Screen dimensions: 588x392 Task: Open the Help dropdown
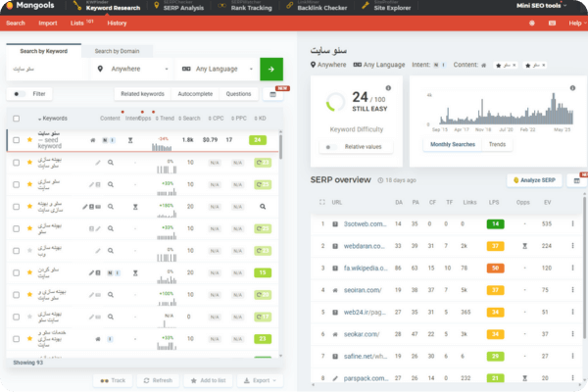[x=577, y=24]
